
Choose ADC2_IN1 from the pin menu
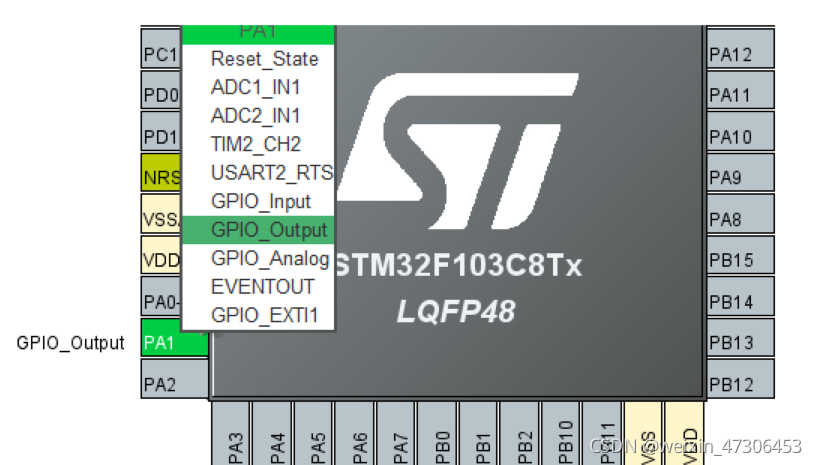(x=258, y=116)
